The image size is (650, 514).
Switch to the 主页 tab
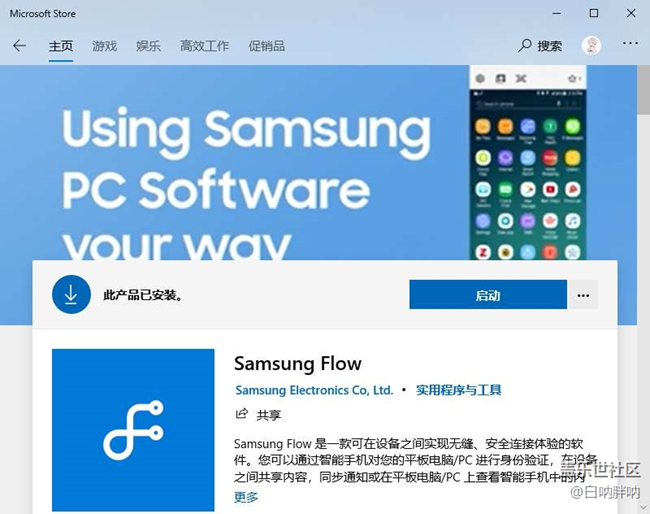coord(61,46)
